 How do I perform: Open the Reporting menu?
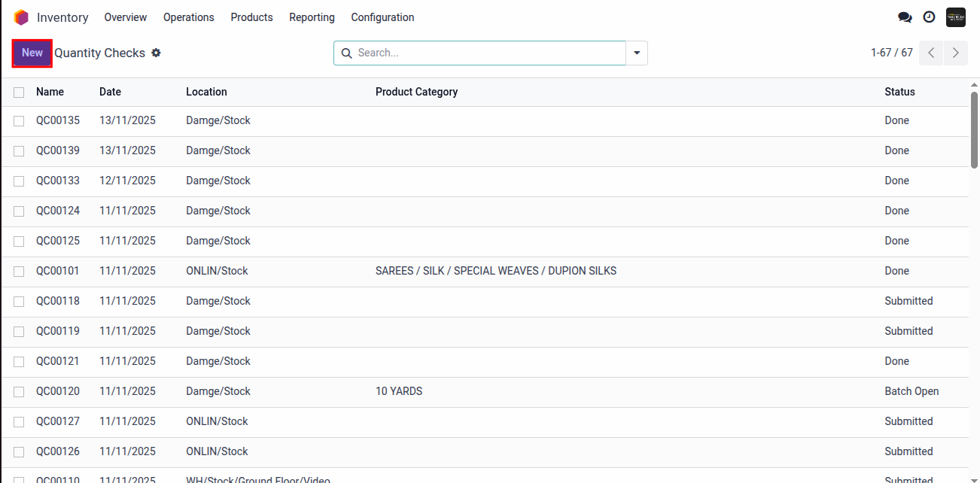pyautogui.click(x=312, y=17)
